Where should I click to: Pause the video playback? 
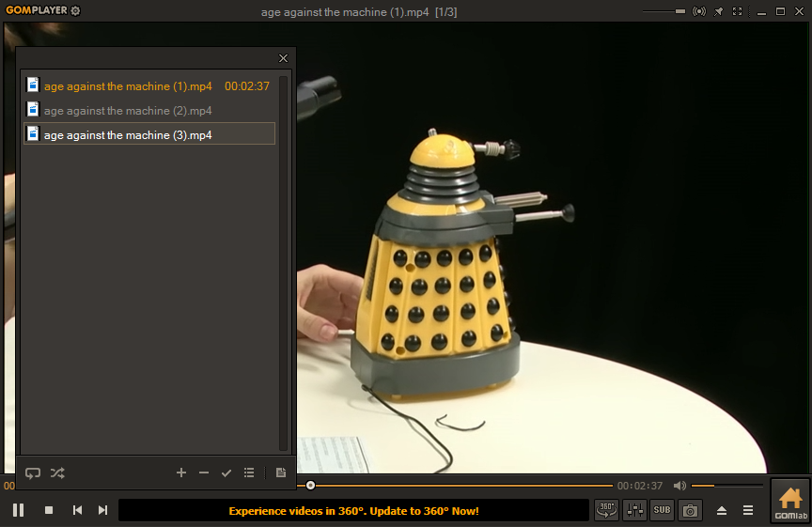pyautogui.click(x=18, y=510)
